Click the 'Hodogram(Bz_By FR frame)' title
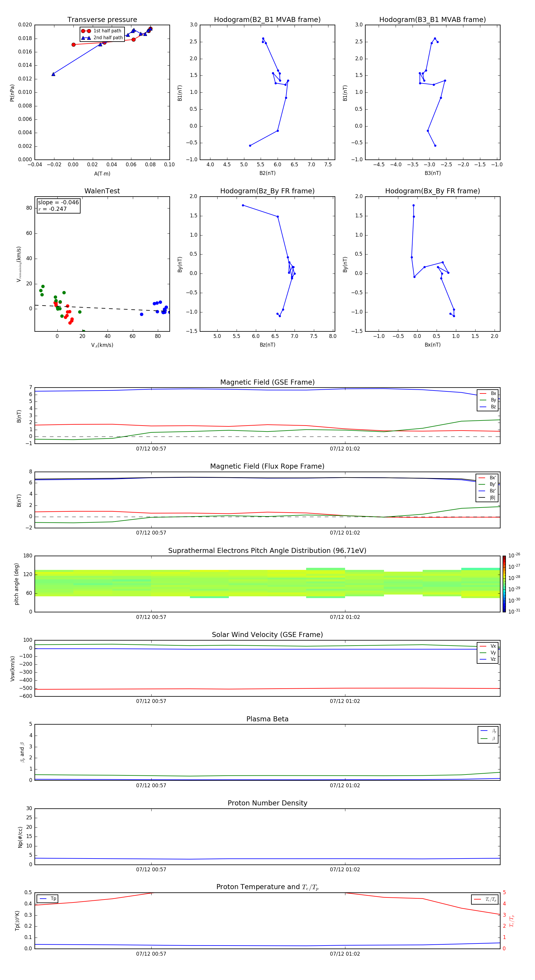Image resolution: width=535 pixels, height=980 pixels. click(x=267, y=191)
